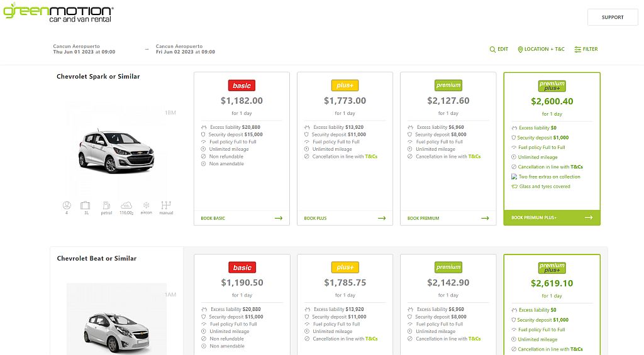
Task: Open T&Cs link in Beat plus+ card
Action: click(x=372, y=339)
